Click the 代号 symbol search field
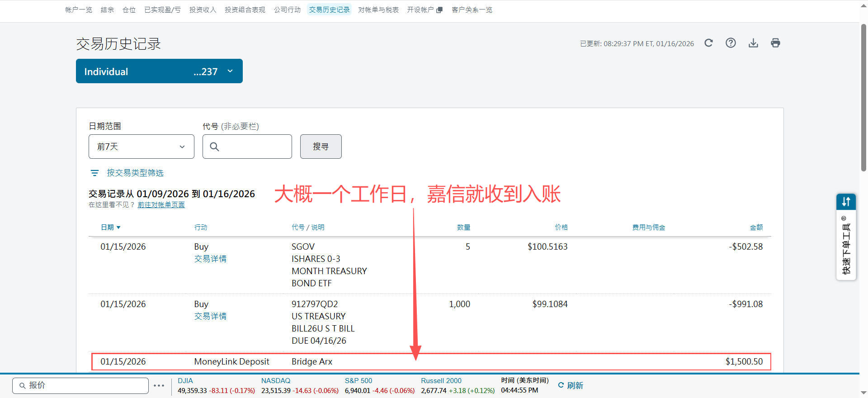This screenshot has width=868, height=398. pyautogui.click(x=253, y=147)
